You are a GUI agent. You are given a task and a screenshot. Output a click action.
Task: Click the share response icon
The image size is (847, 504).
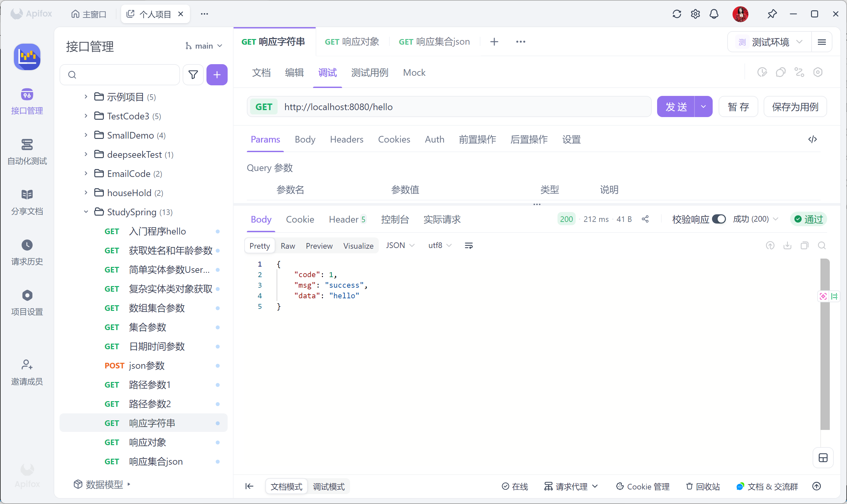point(645,219)
